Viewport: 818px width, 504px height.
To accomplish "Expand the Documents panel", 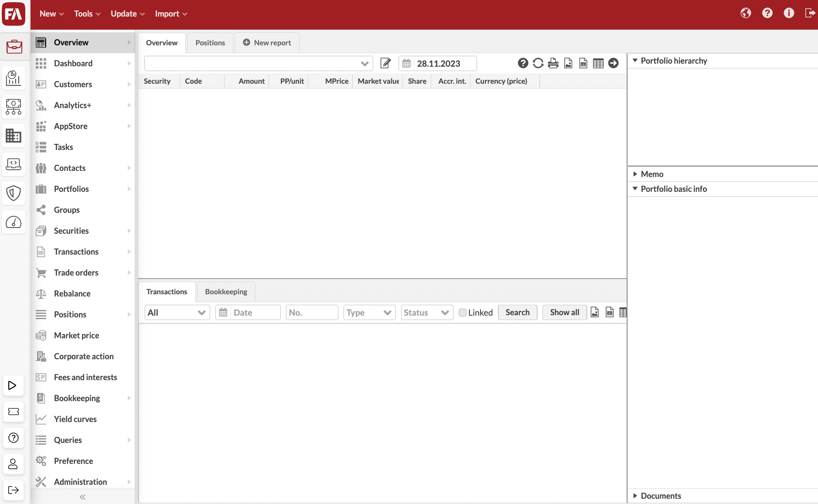I will [635, 496].
